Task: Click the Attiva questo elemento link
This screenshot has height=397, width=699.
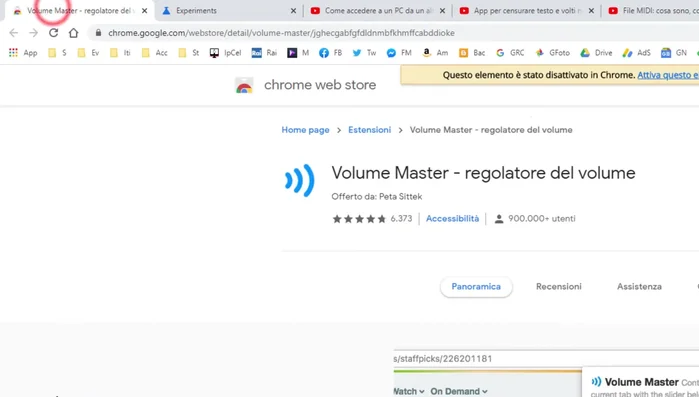Action: 668,75
